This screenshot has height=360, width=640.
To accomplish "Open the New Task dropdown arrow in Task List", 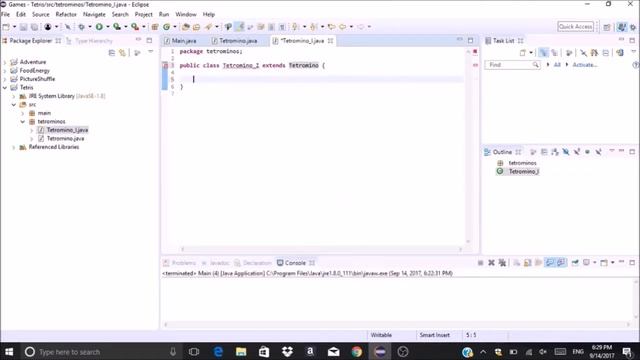I will [531, 53].
